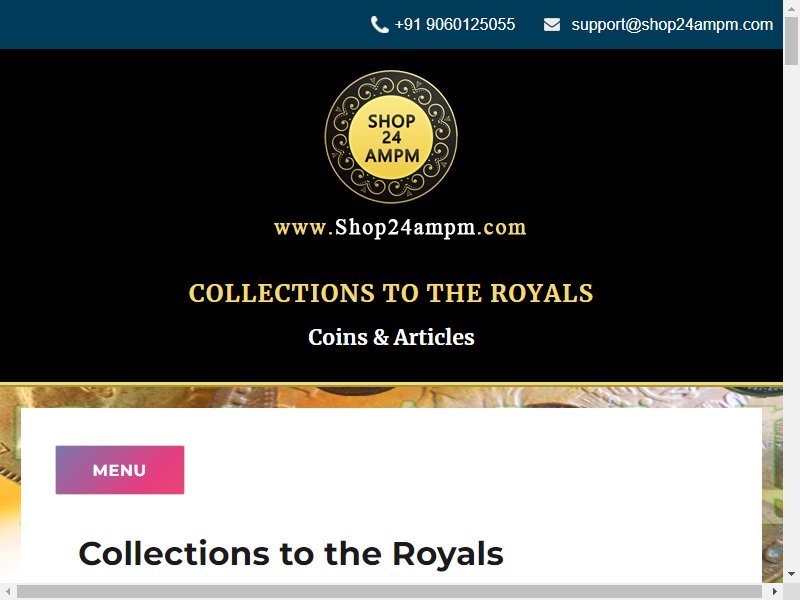Screen dimensions: 800x600
Task: Click the phone handset icon
Action: pos(379,24)
